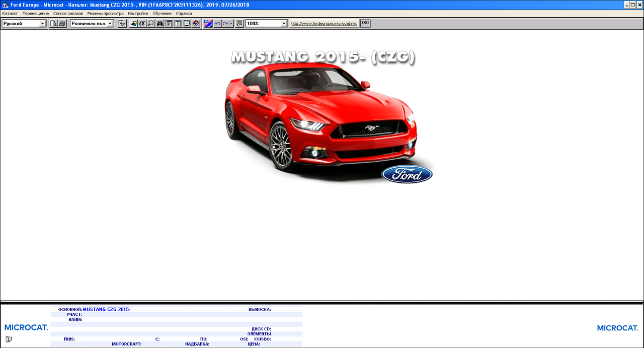Click the monitor display icon
Image resolution: width=644 pixels, height=348 pixels.
[187, 23]
